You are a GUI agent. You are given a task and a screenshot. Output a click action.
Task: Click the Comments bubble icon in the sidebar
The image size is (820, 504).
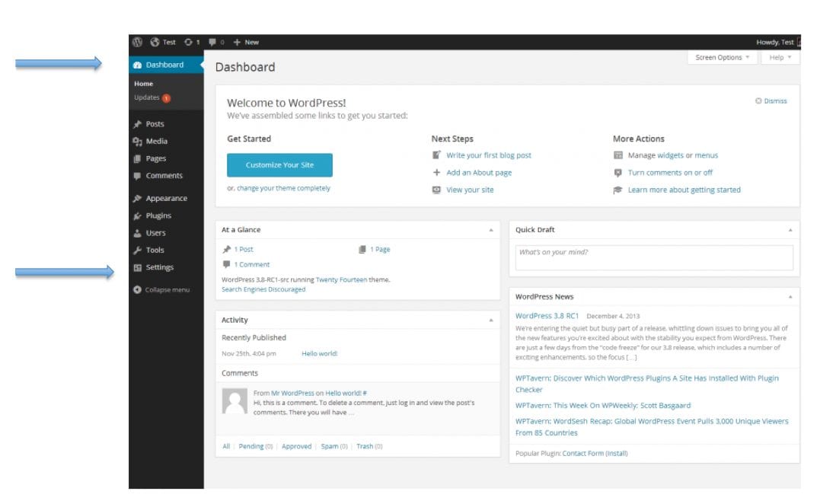pos(138,176)
